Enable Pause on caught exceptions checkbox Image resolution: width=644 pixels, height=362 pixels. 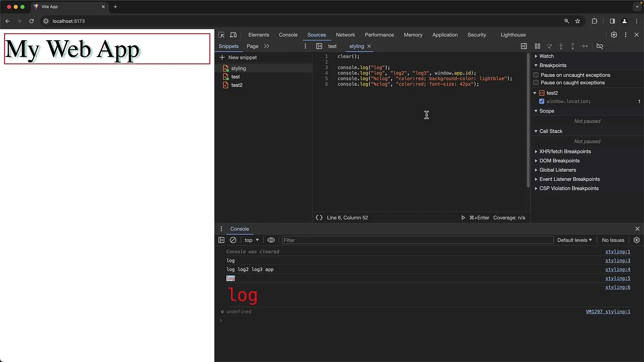(535, 83)
